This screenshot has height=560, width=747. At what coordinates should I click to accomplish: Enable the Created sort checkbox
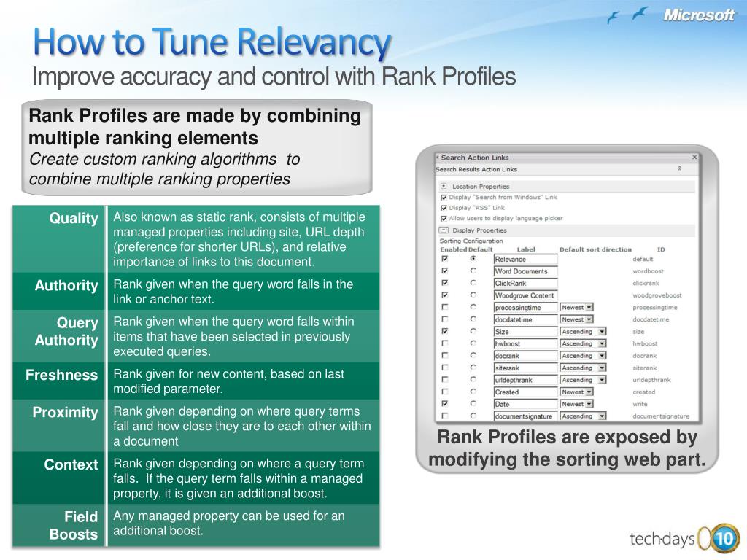click(445, 392)
